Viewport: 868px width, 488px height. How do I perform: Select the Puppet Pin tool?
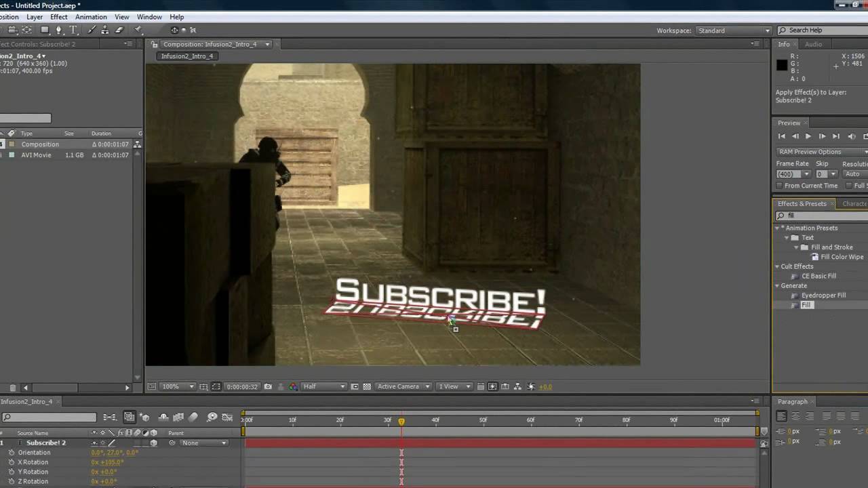(138, 30)
